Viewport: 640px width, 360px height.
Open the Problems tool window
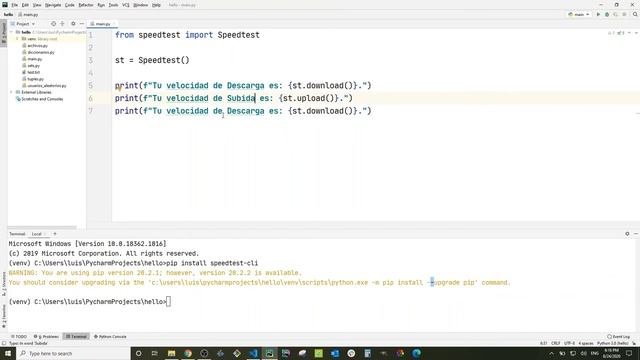47,337
